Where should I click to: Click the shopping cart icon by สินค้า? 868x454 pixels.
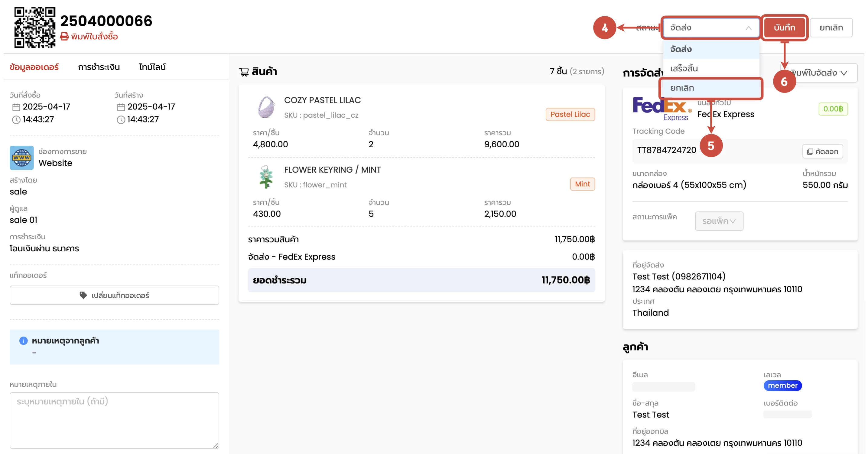244,72
